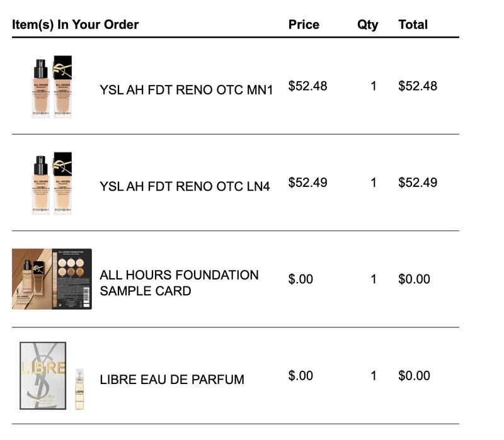Screen dimensions: 504x440
Task: Click the Item(s) In Your Order heading
Action: click(75, 25)
